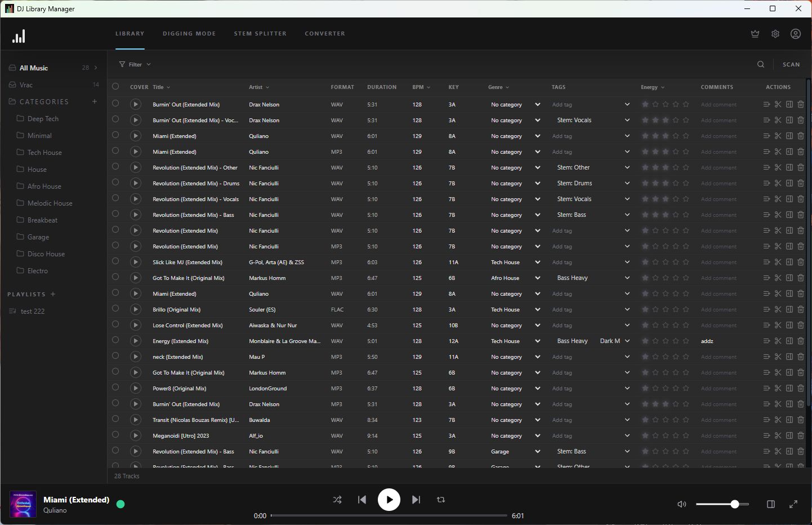Select the Brillo (Original Mix) row checkbox

click(x=115, y=309)
